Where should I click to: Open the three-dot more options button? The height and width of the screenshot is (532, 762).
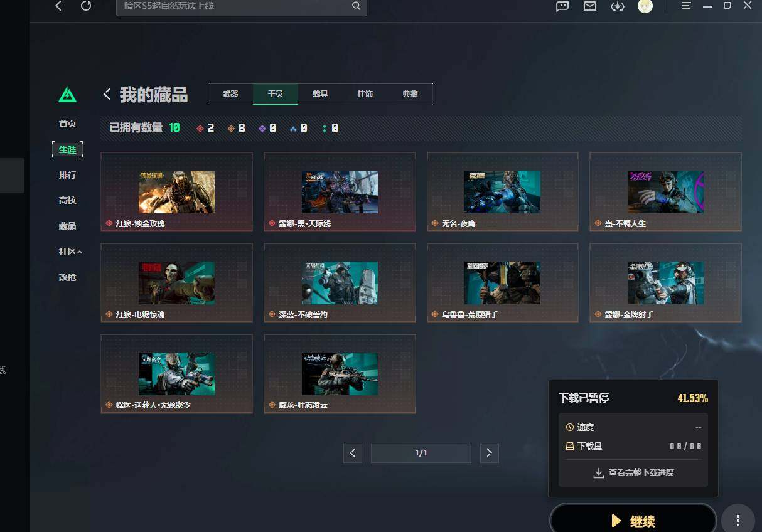point(738,520)
